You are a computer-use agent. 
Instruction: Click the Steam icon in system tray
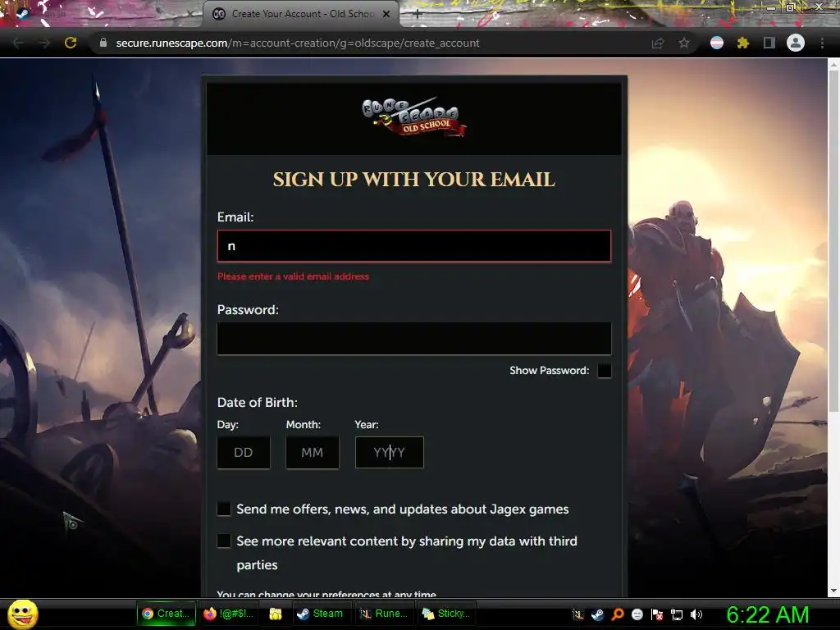[x=598, y=614]
